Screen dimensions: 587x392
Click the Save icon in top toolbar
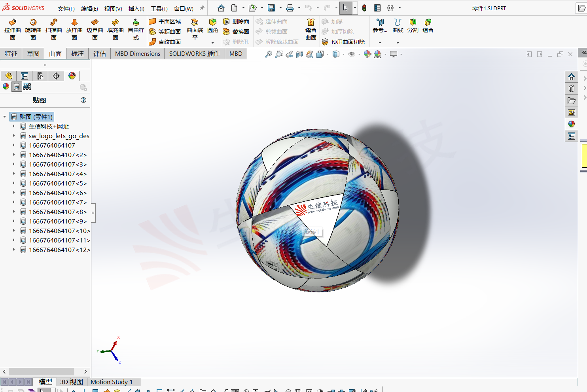click(x=271, y=8)
